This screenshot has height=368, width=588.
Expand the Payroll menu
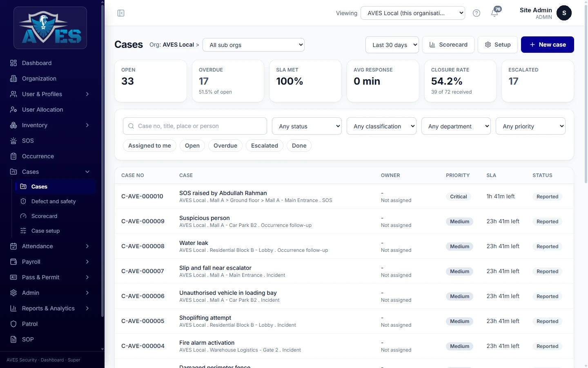pyautogui.click(x=50, y=262)
